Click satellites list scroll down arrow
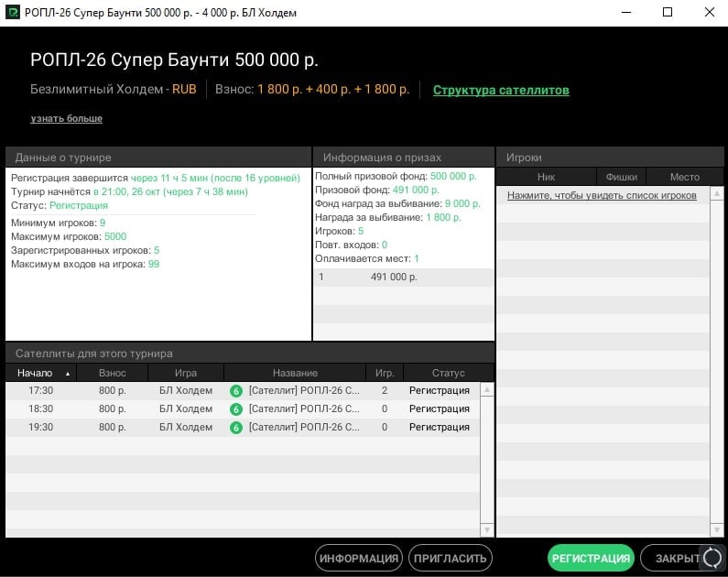The image size is (728, 577). click(x=487, y=529)
